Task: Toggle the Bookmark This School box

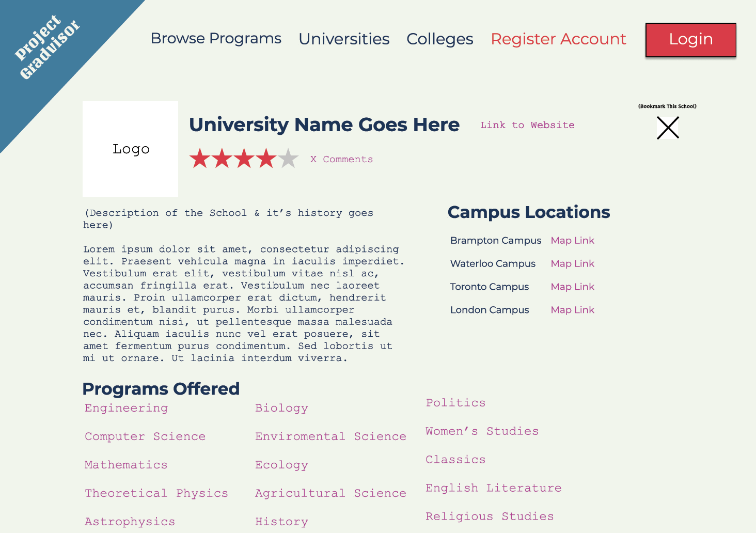Action: (x=668, y=128)
